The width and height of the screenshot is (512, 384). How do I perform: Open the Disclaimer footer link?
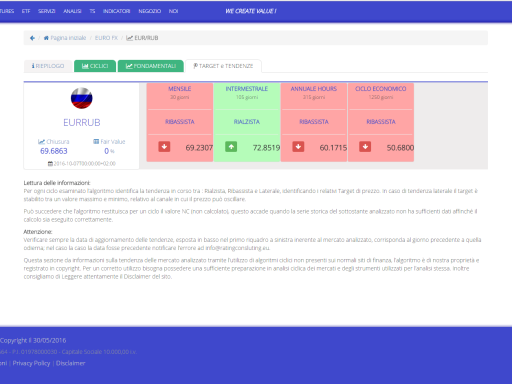coord(70,363)
